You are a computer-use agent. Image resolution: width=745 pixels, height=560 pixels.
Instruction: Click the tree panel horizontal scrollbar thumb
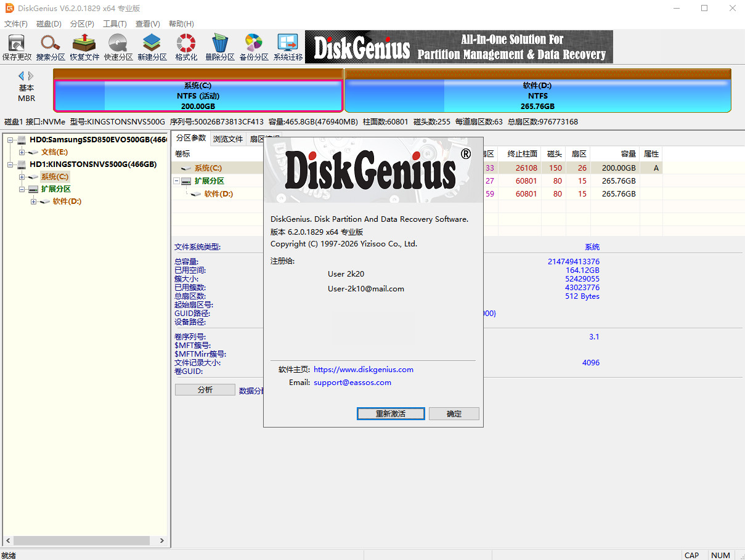[x=81, y=540]
